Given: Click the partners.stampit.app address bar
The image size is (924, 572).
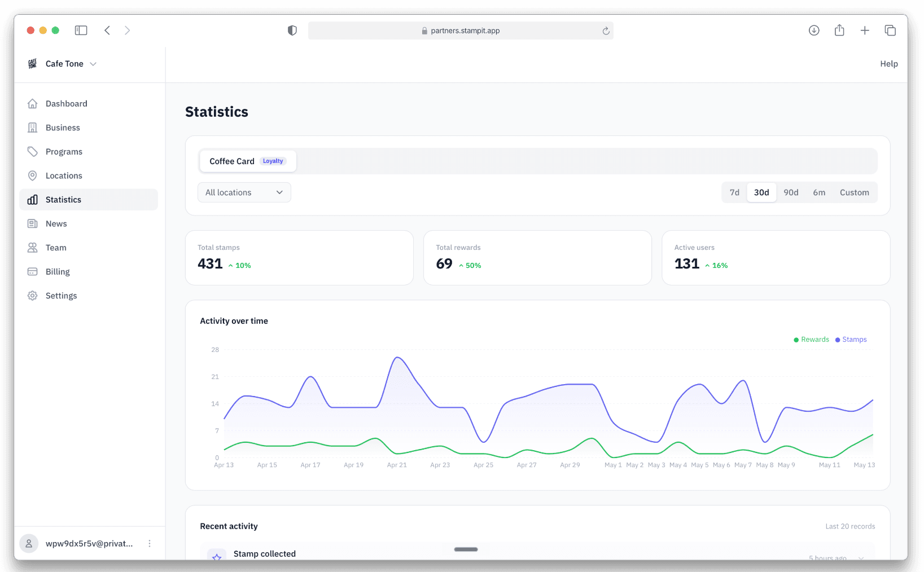Looking at the screenshot, I should [x=461, y=30].
